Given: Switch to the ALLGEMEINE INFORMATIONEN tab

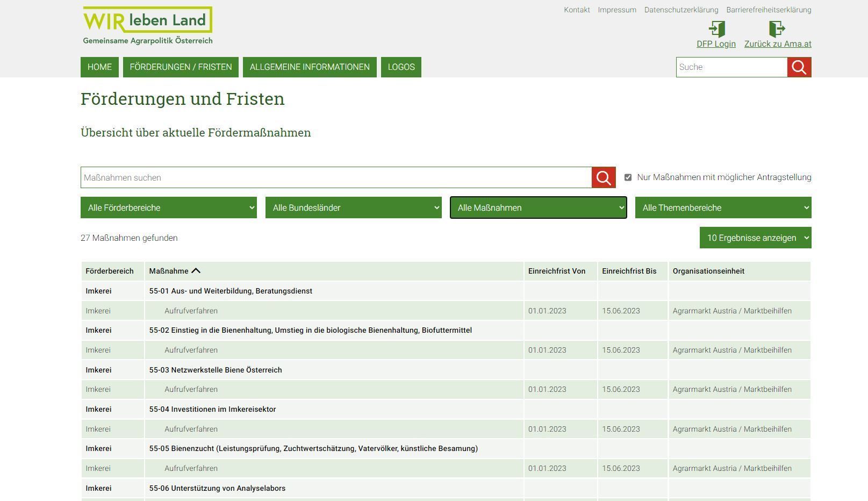Looking at the screenshot, I should tap(310, 67).
